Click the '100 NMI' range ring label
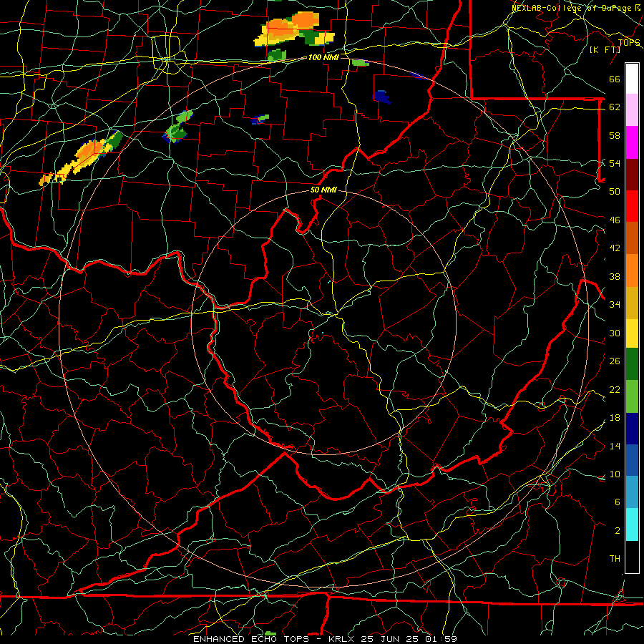644x644 pixels. (323, 57)
